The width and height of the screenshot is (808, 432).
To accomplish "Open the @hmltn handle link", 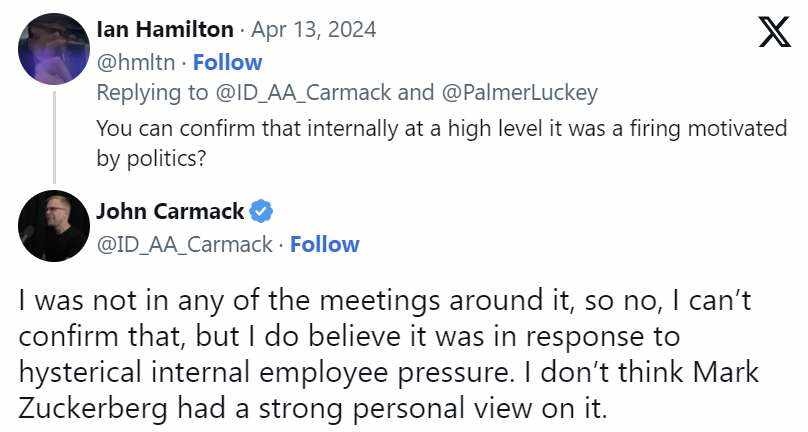I will pyautogui.click(x=138, y=62).
